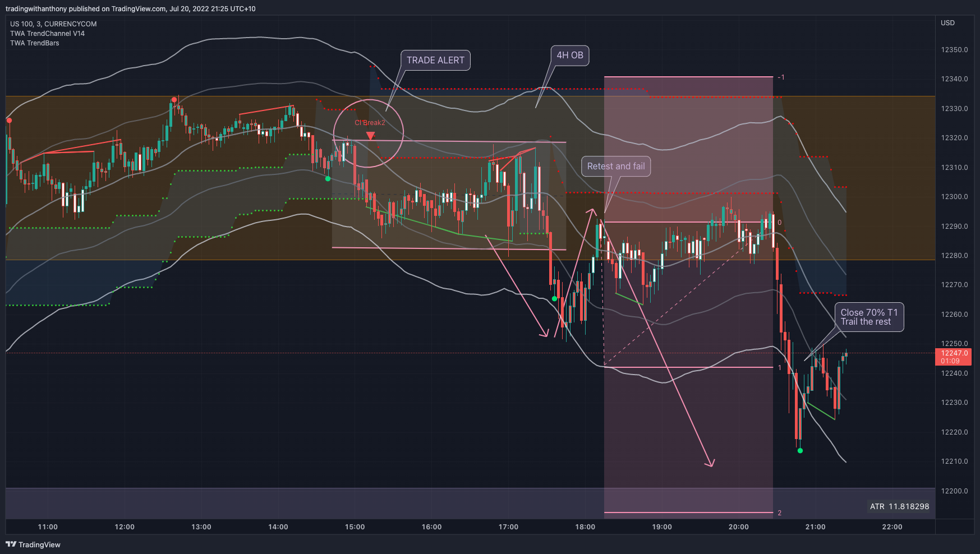Click the 21:00 time axis label
Screen dimensions: 980x554
pos(816,527)
